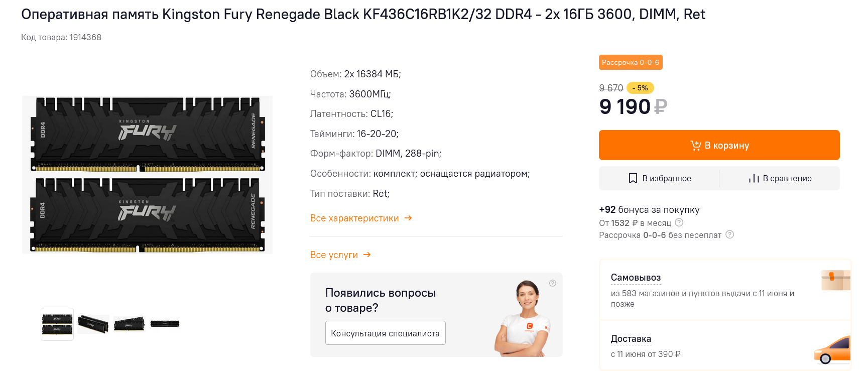Viewport: 868px width, 371px height.
Task: Click the question icon in the consultation banner
Action: point(552,283)
